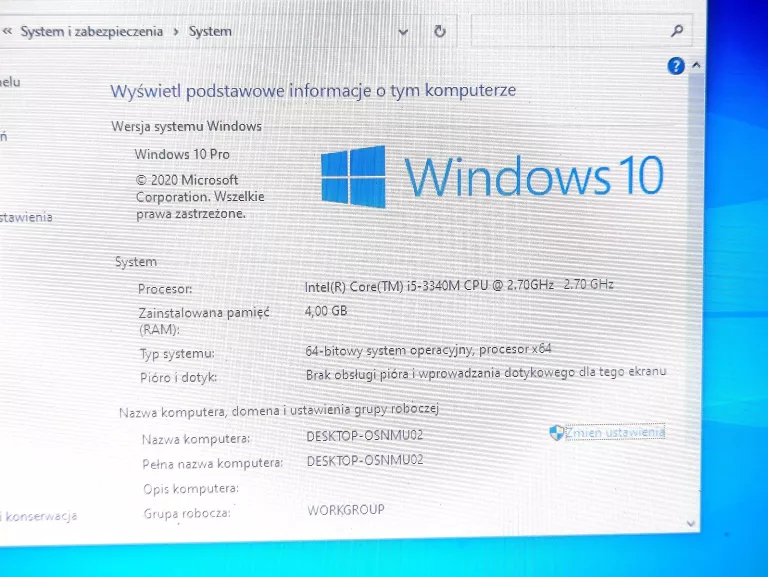Click the 4,00 GB RAM value
768x577 pixels.
pos(326,311)
